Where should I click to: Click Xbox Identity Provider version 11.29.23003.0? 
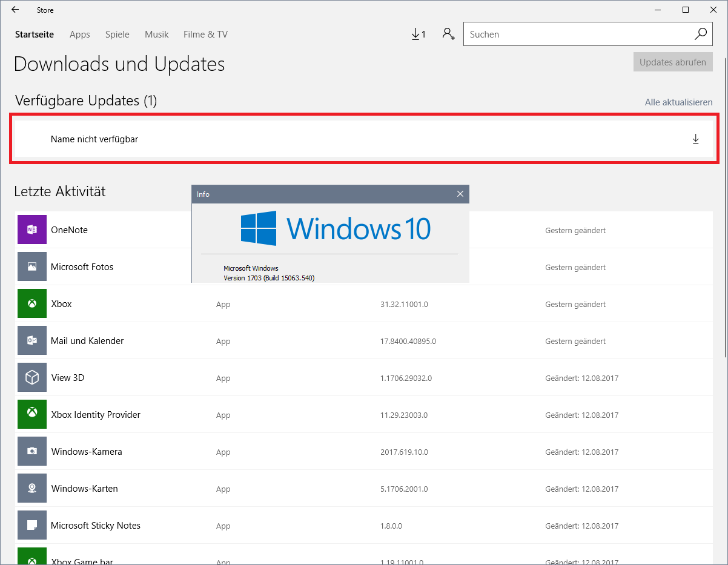click(x=404, y=415)
